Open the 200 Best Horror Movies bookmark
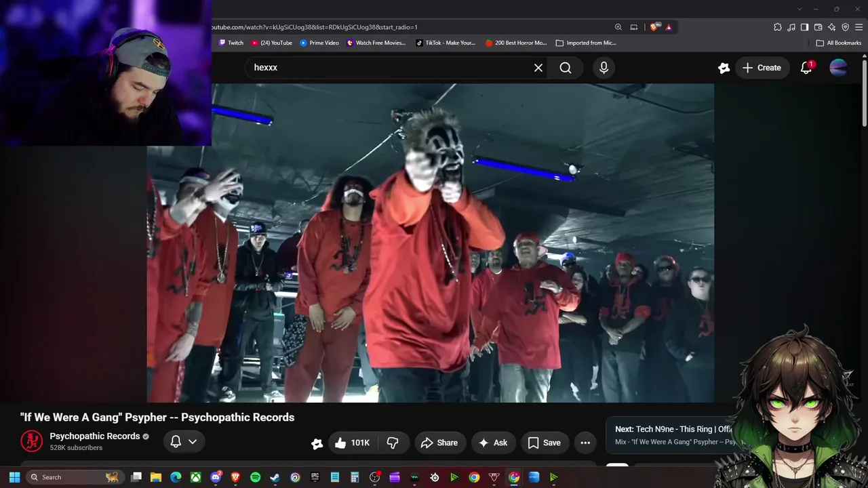 [516, 43]
